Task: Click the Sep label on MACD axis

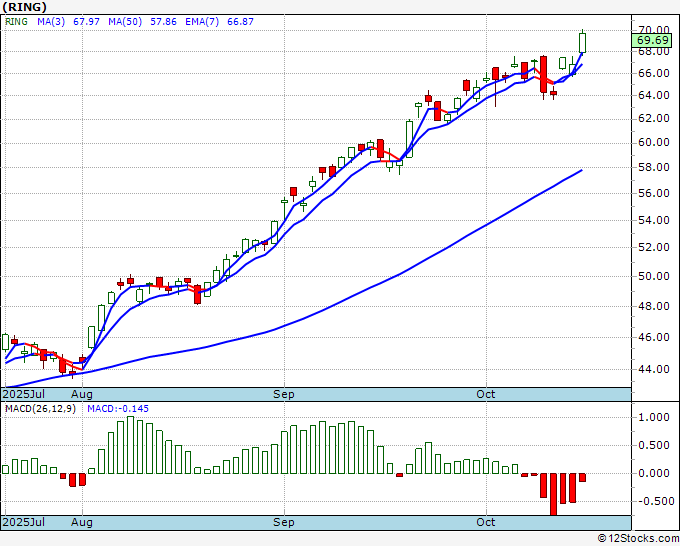Action: pos(284,522)
